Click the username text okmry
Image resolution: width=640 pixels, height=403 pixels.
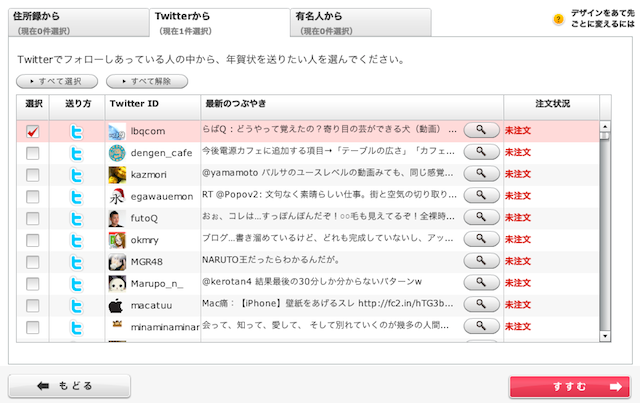tap(144, 240)
